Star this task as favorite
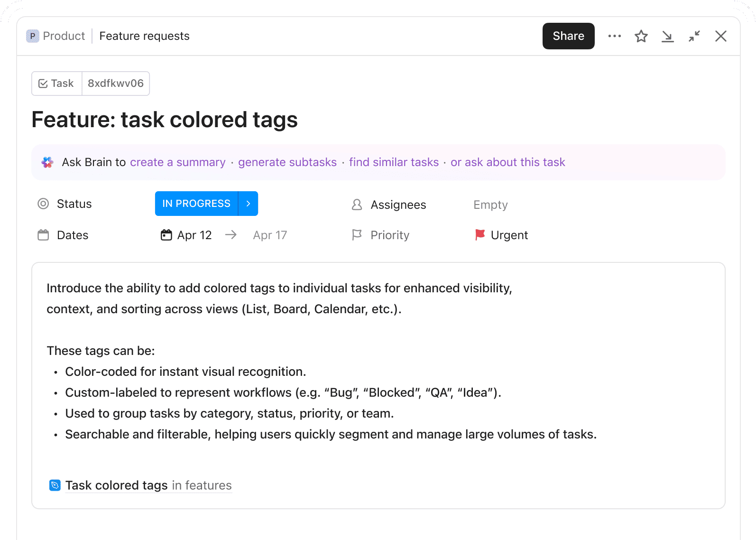 641,36
